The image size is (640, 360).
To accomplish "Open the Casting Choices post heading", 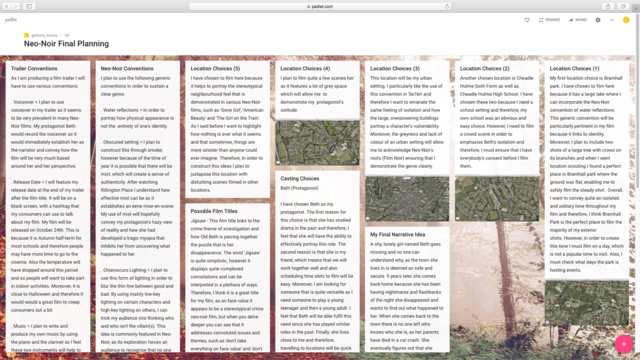I will pyautogui.click(x=300, y=178).
